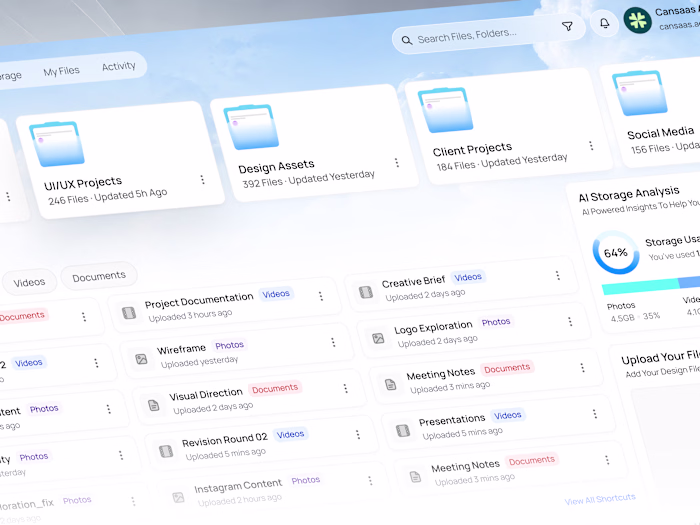The height and width of the screenshot is (525, 700).
Task: Click Wireframe image file icon
Action: point(141,359)
